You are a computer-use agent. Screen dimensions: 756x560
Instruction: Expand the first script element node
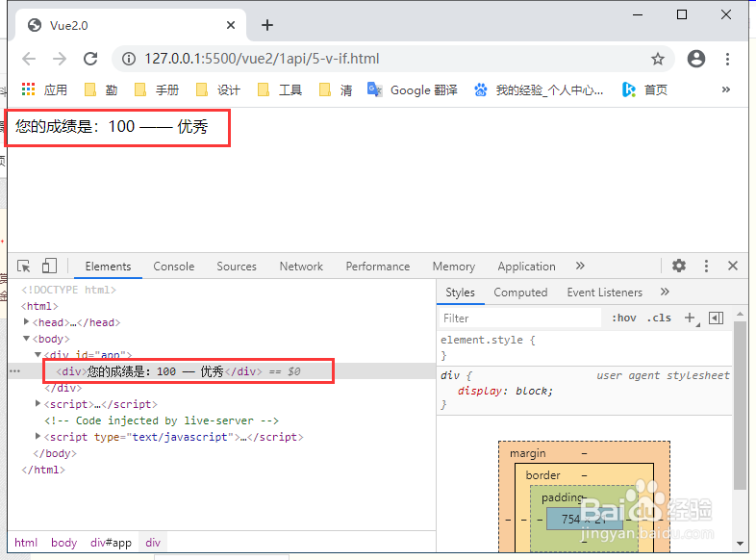click(x=38, y=404)
